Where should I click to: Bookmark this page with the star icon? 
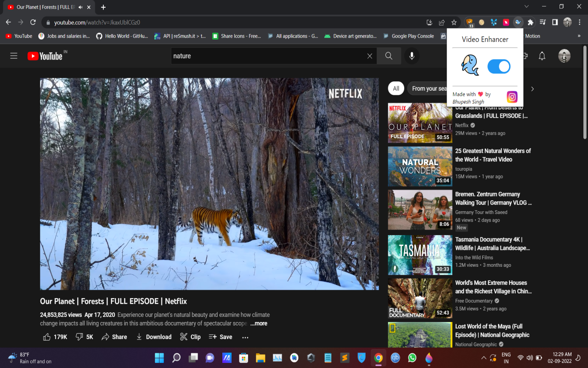(x=454, y=22)
